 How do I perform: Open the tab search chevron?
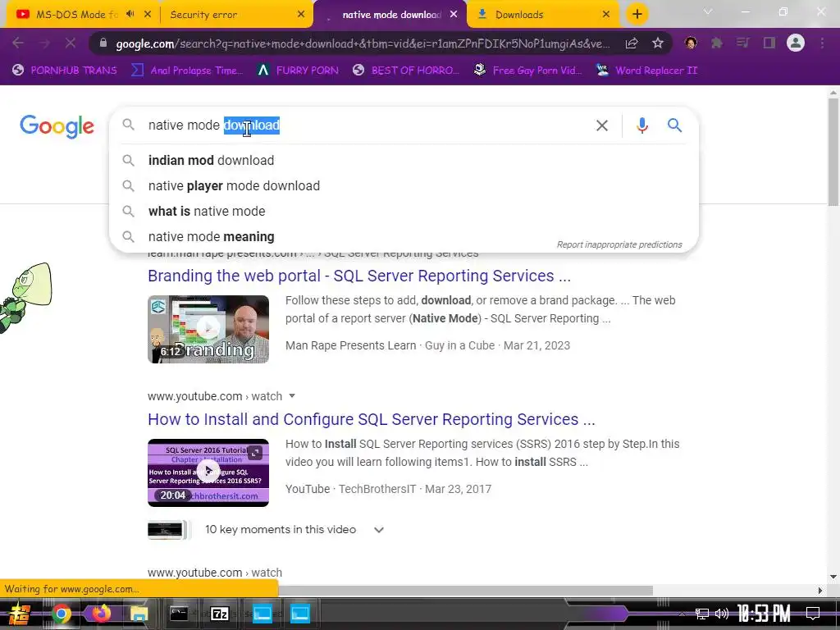708,11
